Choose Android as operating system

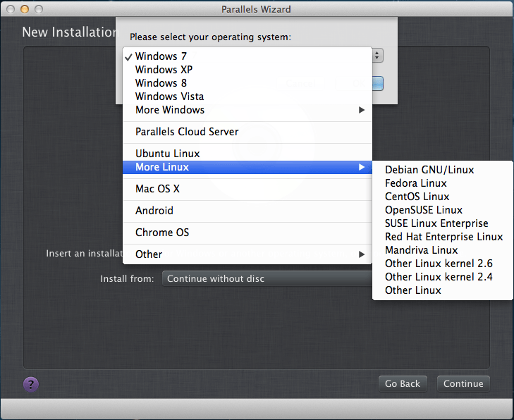coord(247,211)
